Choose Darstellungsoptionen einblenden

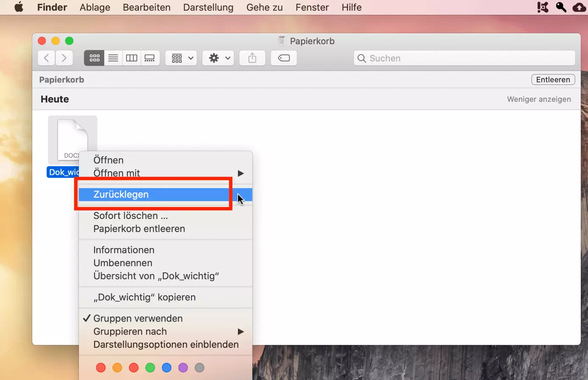click(x=165, y=345)
